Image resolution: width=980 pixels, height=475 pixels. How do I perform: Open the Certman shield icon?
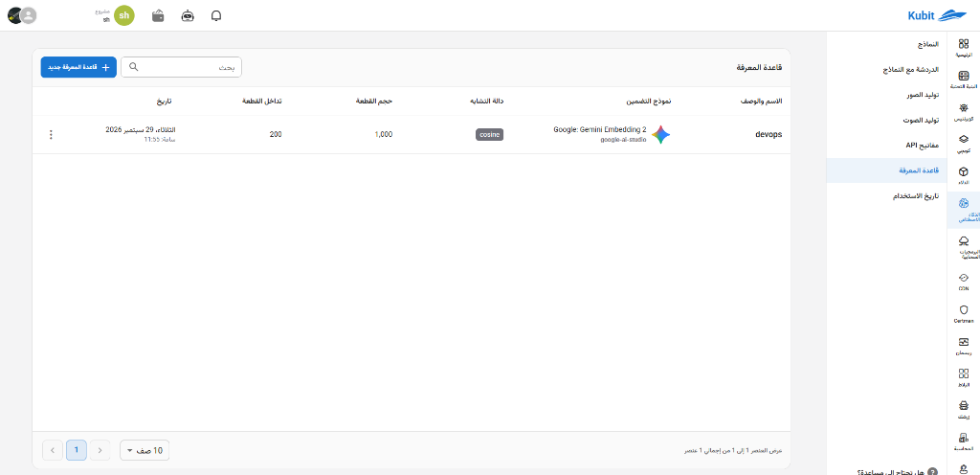pyautogui.click(x=963, y=312)
